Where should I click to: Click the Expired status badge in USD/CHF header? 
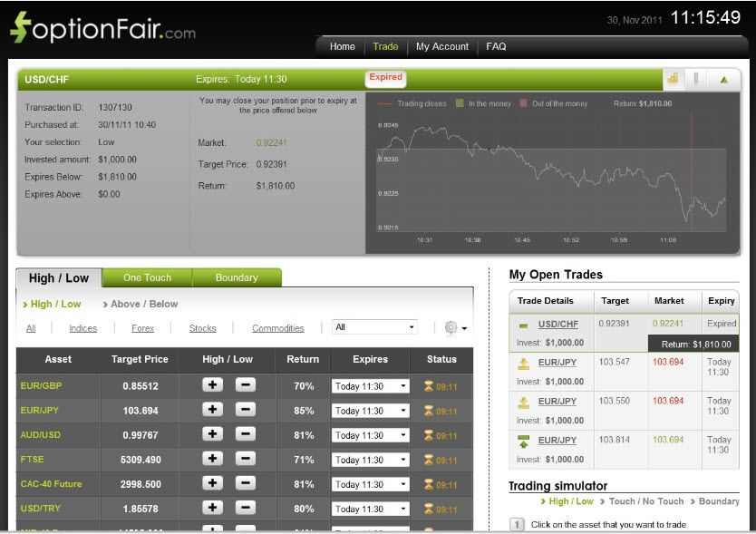pyautogui.click(x=386, y=78)
